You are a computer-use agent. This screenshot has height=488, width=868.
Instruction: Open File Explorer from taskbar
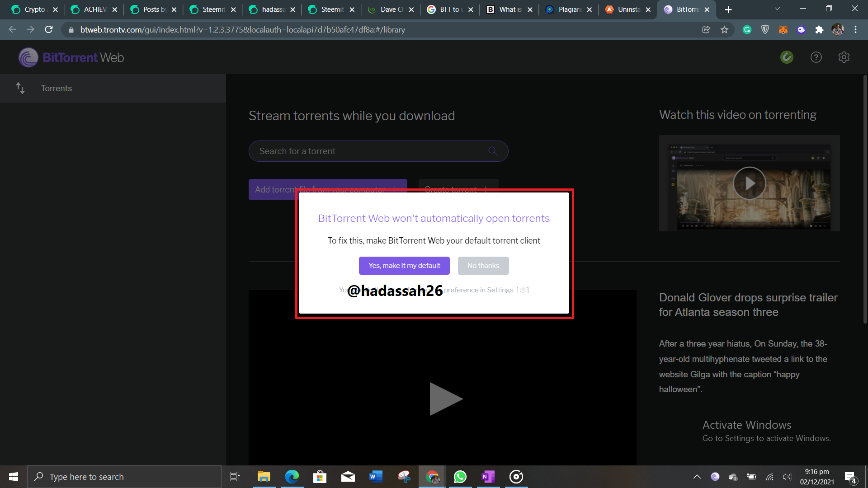point(264,477)
